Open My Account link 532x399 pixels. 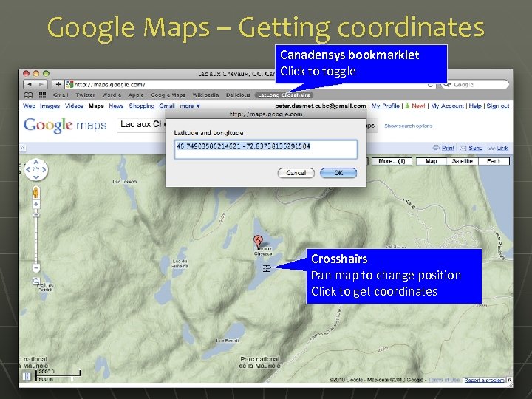(447, 106)
